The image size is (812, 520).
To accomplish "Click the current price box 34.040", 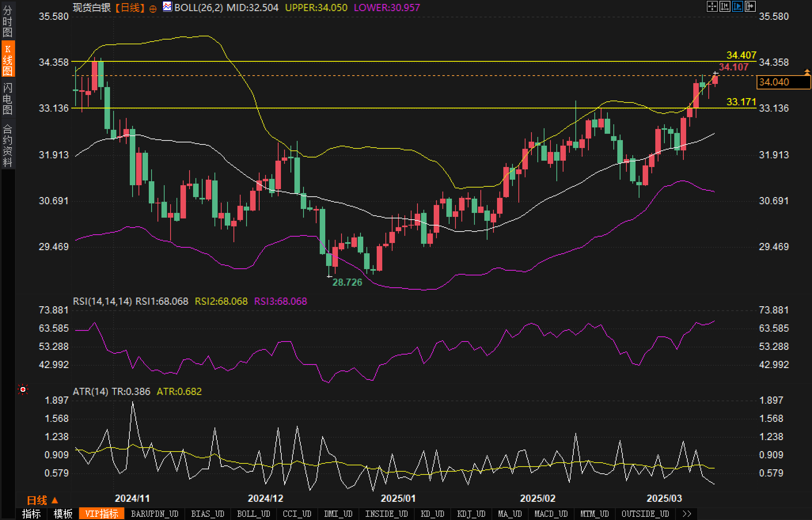I will click(783, 82).
